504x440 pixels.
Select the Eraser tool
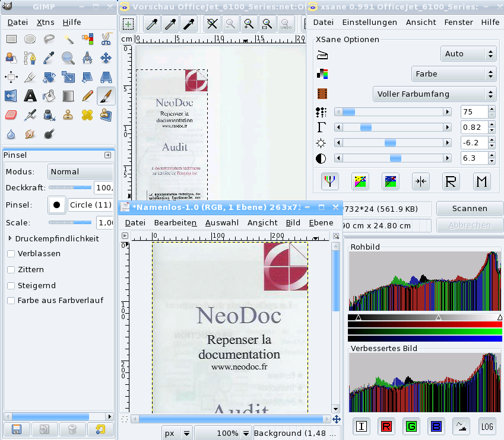click(x=11, y=114)
